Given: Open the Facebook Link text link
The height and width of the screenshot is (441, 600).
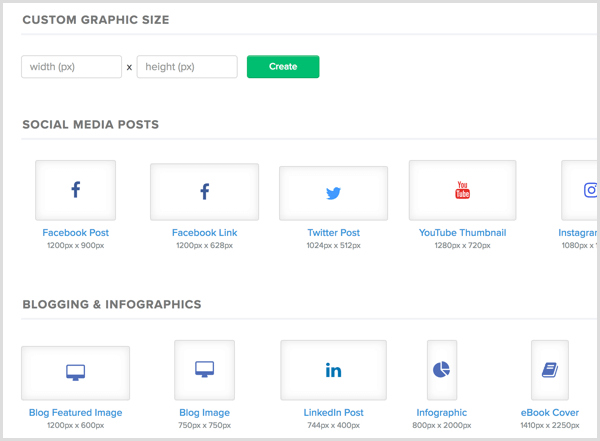Looking at the screenshot, I should [204, 233].
